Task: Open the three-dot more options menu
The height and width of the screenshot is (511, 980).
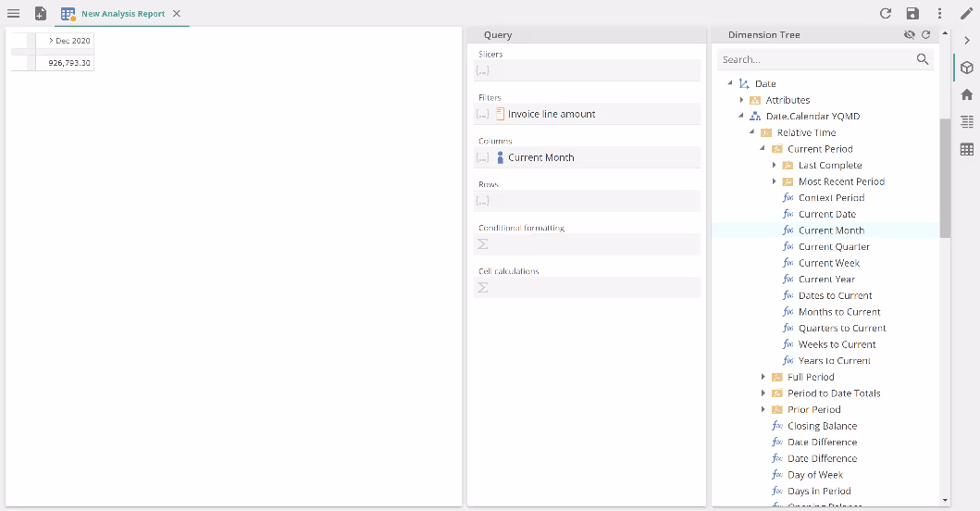Action: 939,14
